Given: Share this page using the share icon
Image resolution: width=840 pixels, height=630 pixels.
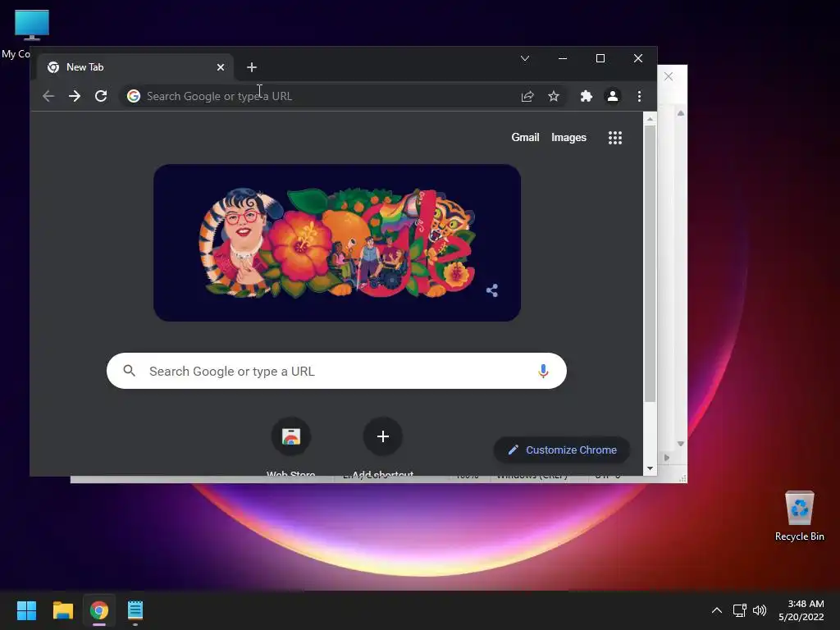Looking at the screenshot, I should (x=527, y=97).
